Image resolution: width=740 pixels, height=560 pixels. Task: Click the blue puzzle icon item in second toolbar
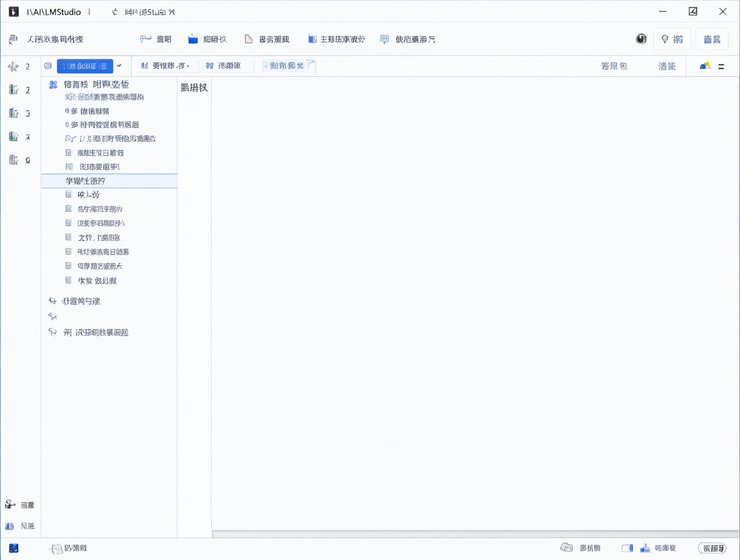coord(223,66)
